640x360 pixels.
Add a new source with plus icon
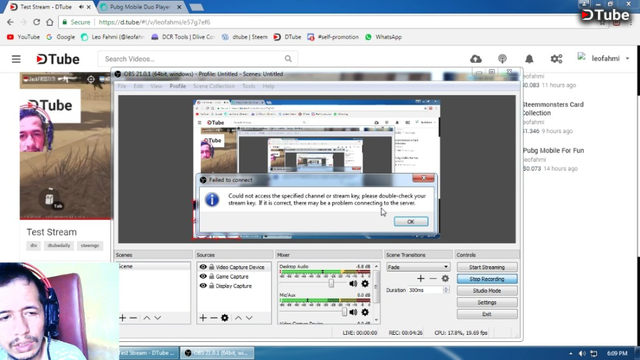click(203, 318)
